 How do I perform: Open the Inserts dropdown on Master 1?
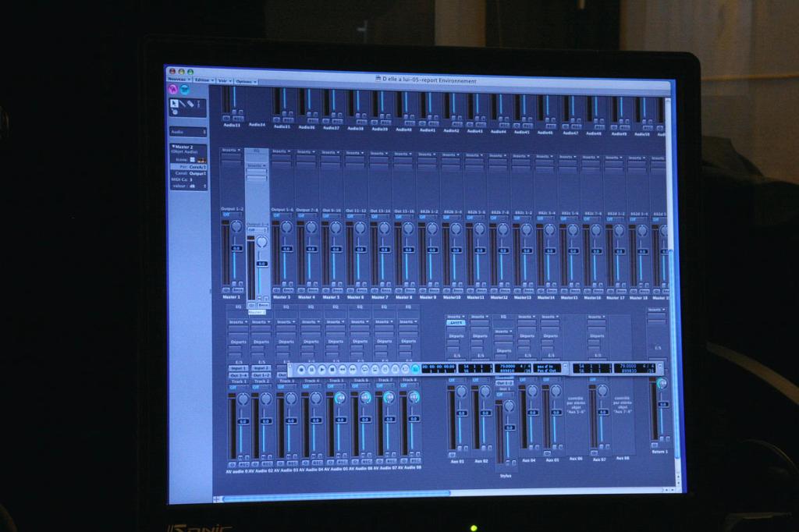[231, 150]
